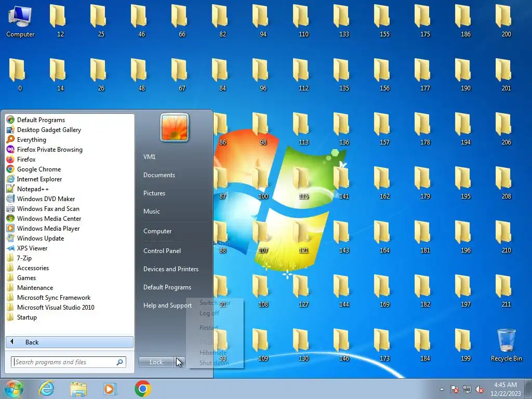Choose Shut down from the power menu
Viewport: 532px width, 399px height.
pos(214,363)
